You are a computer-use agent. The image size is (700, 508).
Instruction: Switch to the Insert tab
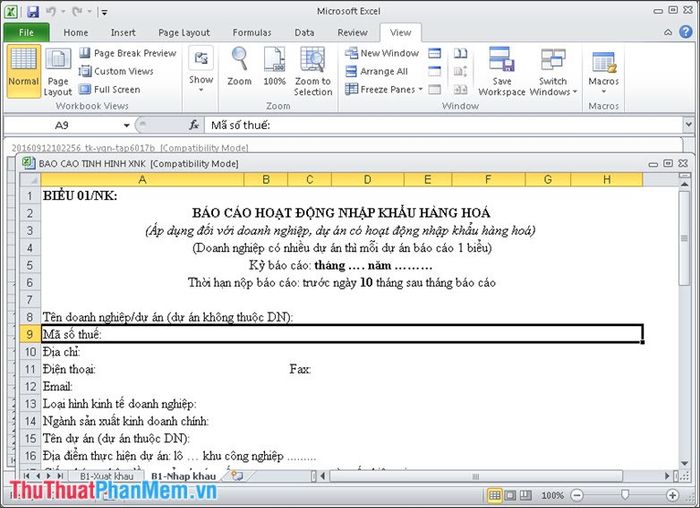click(x=123, y=33)
